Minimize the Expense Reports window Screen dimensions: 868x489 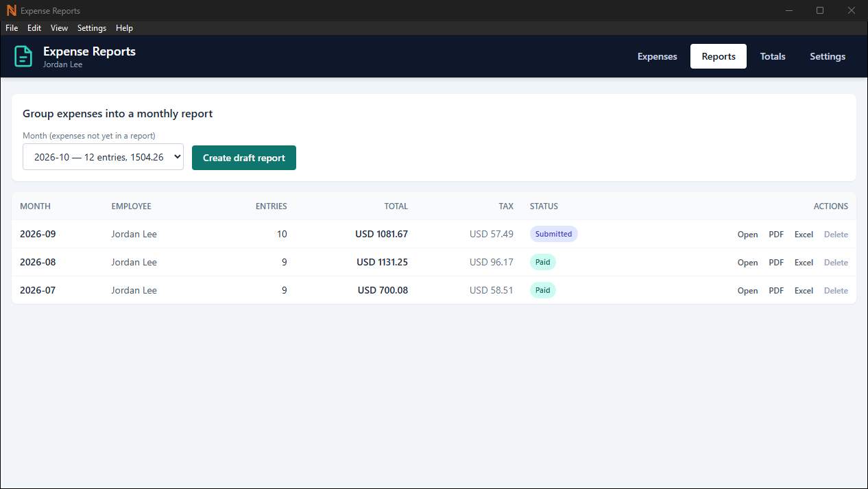click(x=789, y=10)
